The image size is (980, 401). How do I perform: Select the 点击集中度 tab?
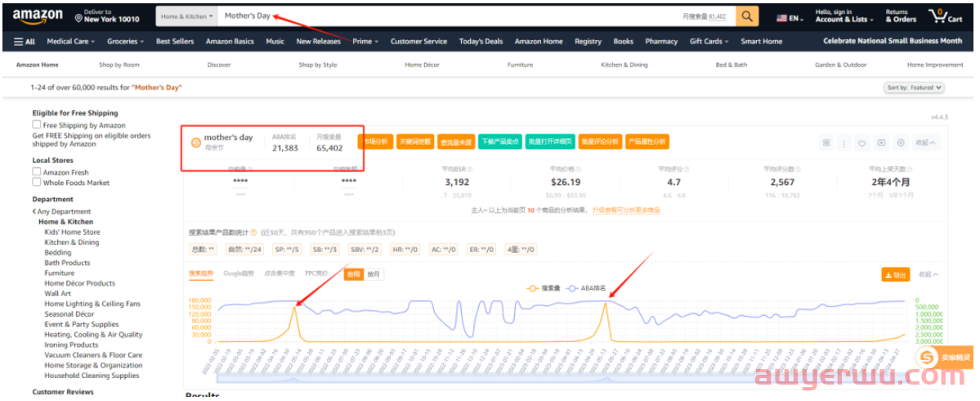click(280, 273)
